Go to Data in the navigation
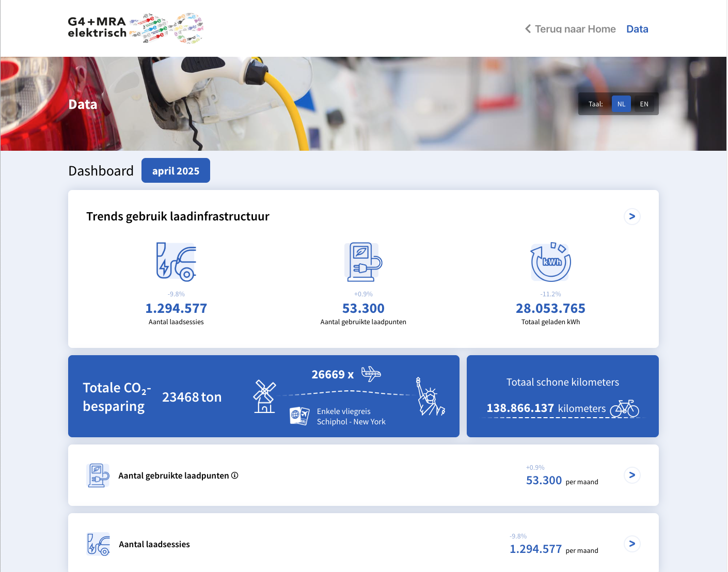 pyautogui.click(x=637, y=29)
